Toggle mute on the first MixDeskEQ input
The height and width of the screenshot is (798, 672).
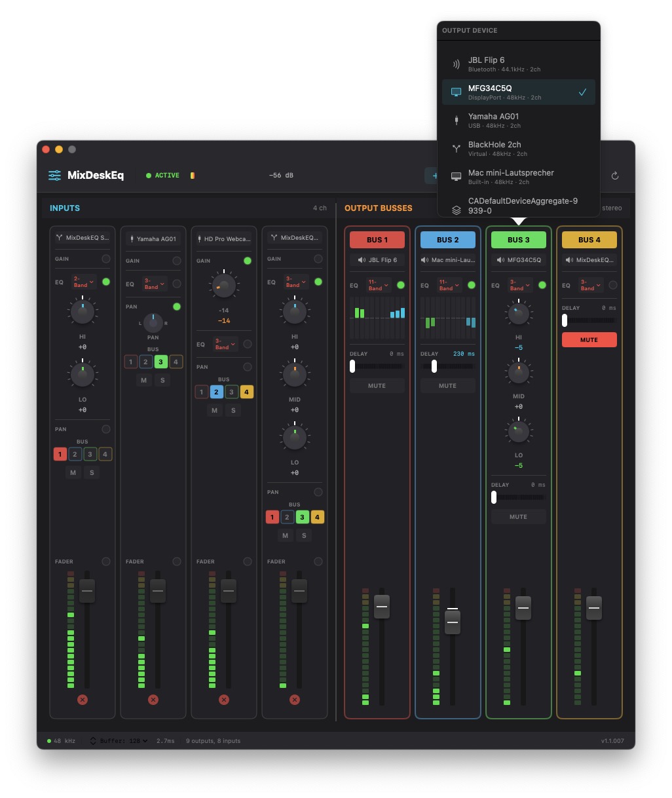pos(73,472)
